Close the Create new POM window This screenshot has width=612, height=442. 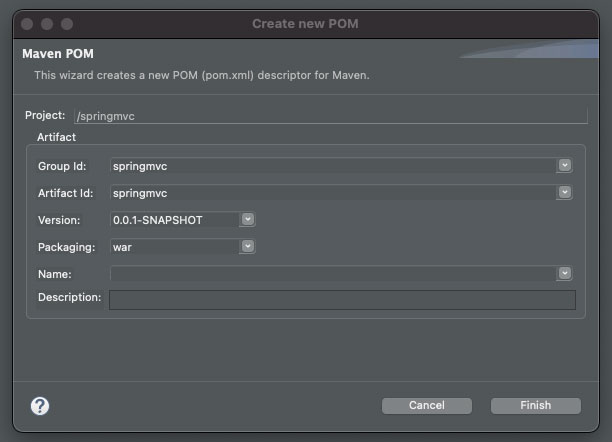click(x=27, y=24)
